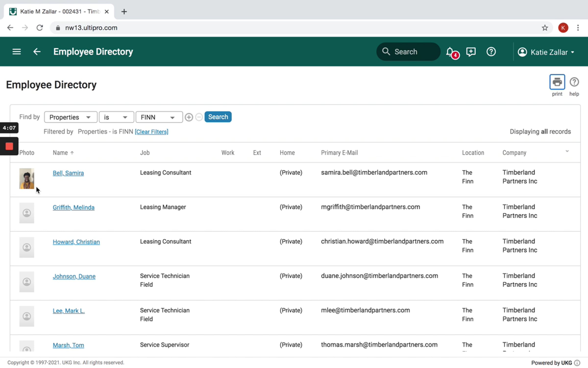Image resolution: width=588 pixels, height=368 pixels.
Task: Click the back arrow beside Employee Directory
Action: pyautogui.click(x=37, y=52)
